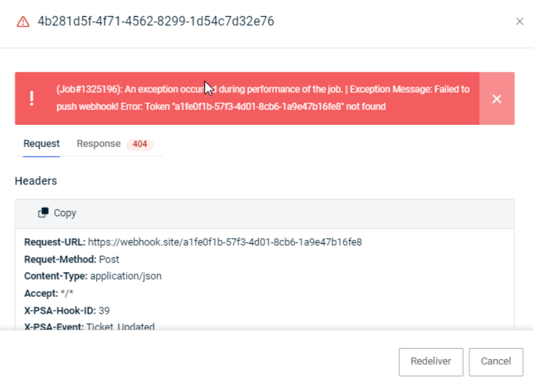Click the exclamation mark icon in the error banner
The height and width of the screenshot is (392, 533).
[x=32, y=98]
